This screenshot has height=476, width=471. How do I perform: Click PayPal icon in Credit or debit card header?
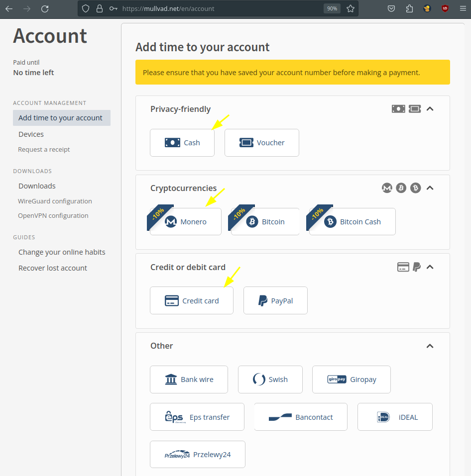tap(417, 267)
